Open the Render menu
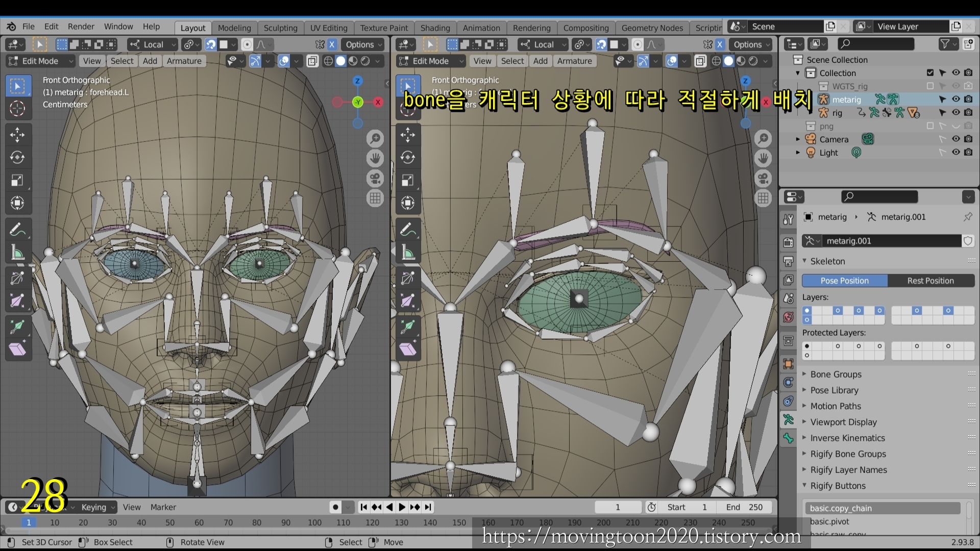980x551 pixels. (81, 27)
